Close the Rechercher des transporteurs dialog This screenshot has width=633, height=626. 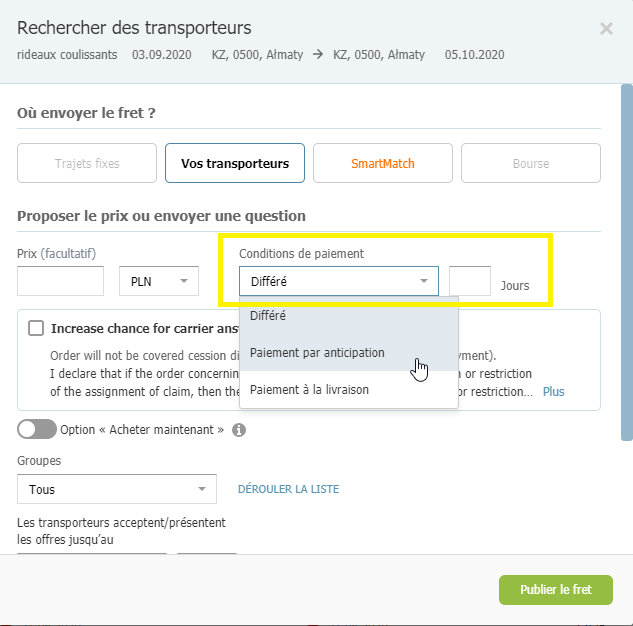point(606,29)
